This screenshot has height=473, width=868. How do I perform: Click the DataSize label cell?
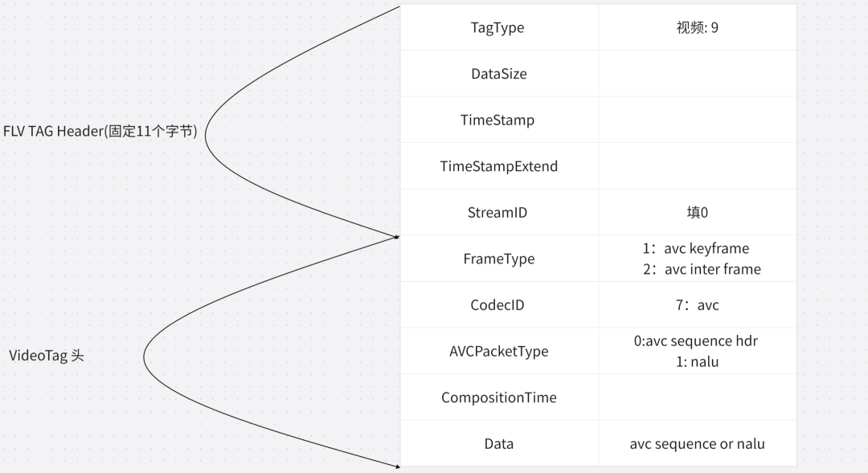point(498,74)
